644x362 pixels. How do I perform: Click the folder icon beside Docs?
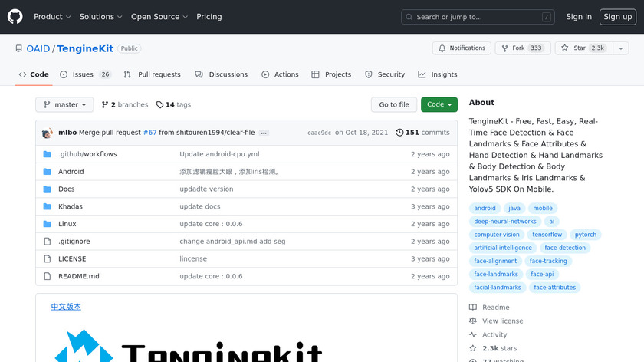48,189
